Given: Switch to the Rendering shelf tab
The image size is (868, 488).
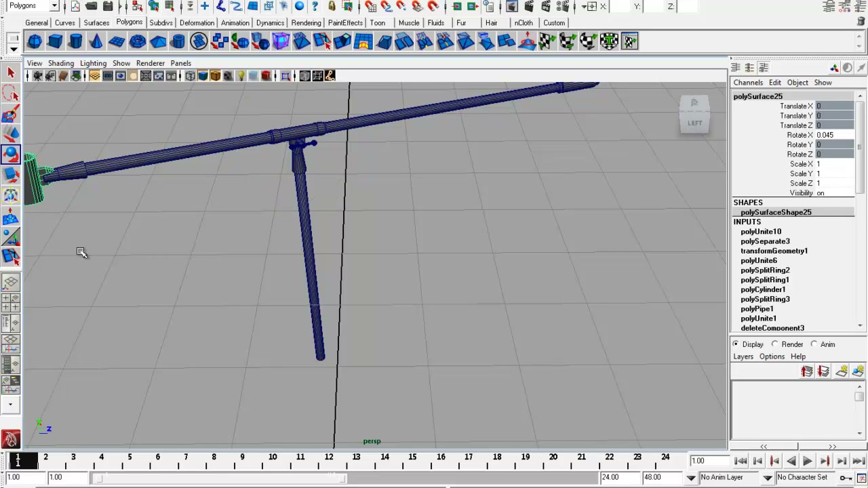Looking at the screenshot, I should pyautogui.click(x=306, y=23).
